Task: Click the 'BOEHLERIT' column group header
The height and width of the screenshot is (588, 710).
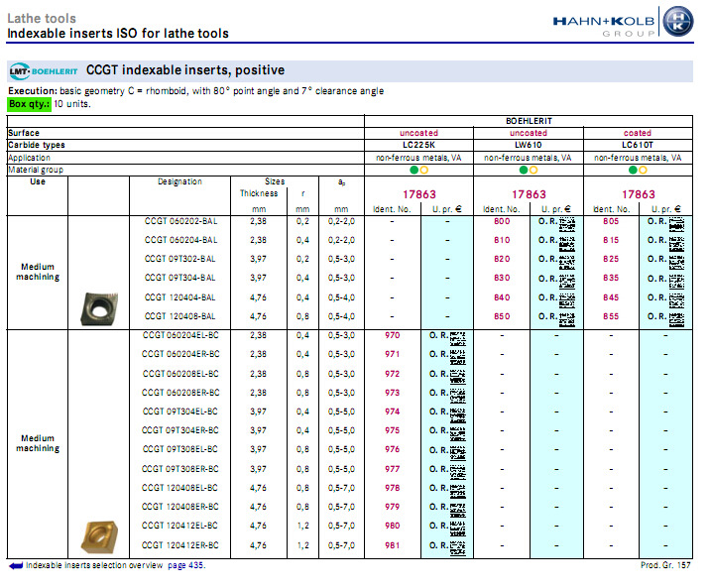Action: point(529,121)
